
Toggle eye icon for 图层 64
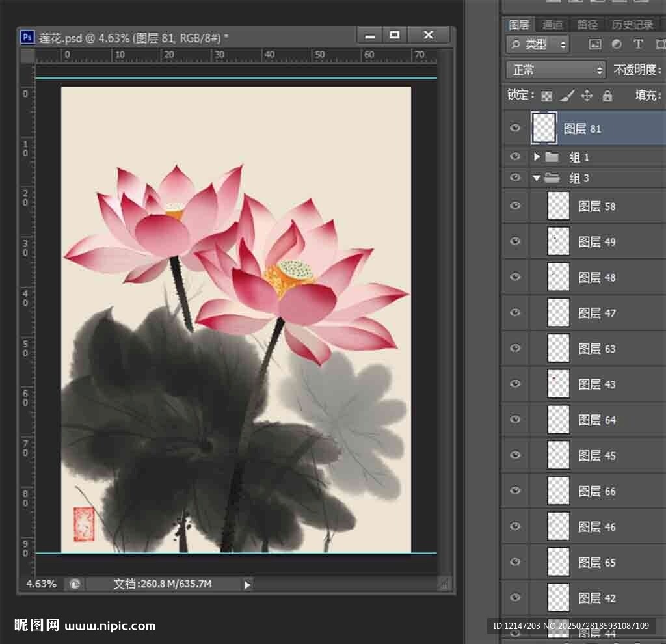click(x=515, y=420)
